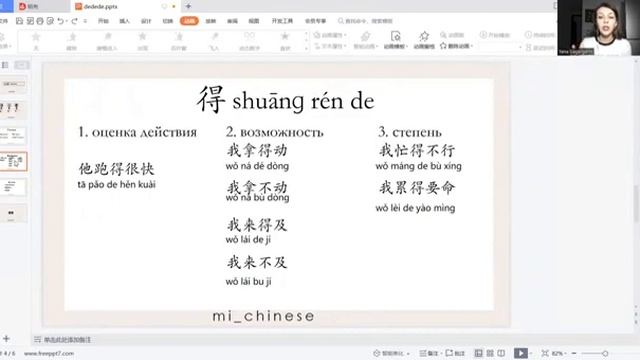This screenshot has height=360, width=640.
Task: Toggle the outline view icon above thumbnails
Action: tap(5, 65)
